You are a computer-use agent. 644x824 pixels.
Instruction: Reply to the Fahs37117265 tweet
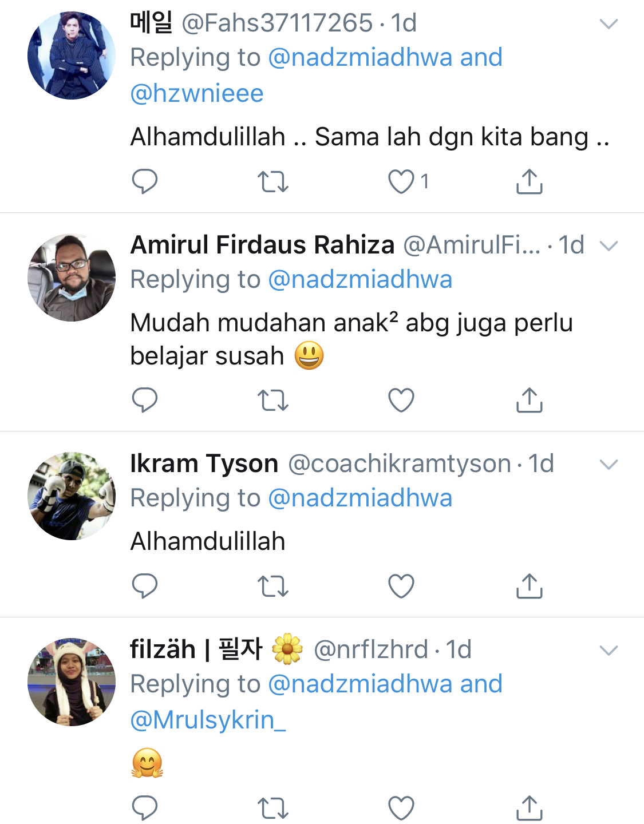pos(144,181)
